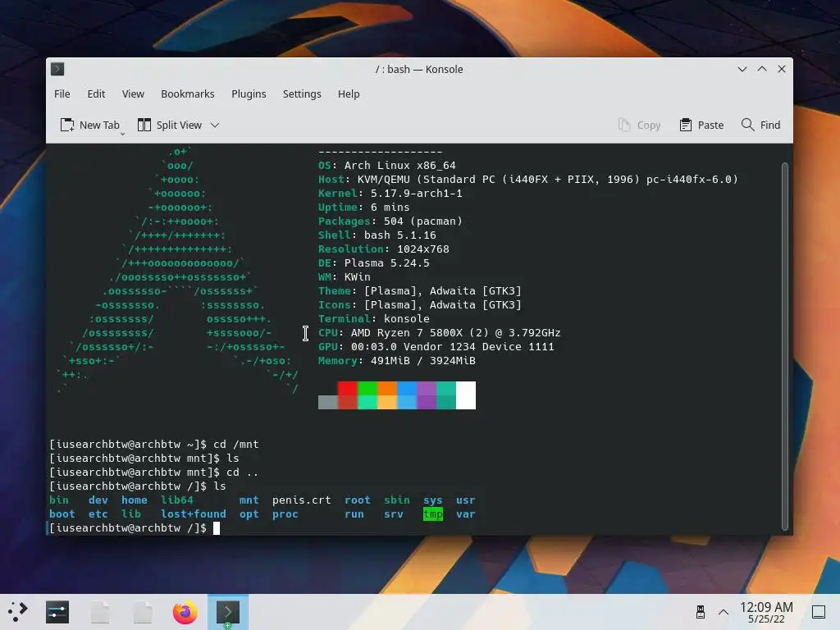840x630 pixels.
Task: Open the File menu
Action: tap(62, 94)
